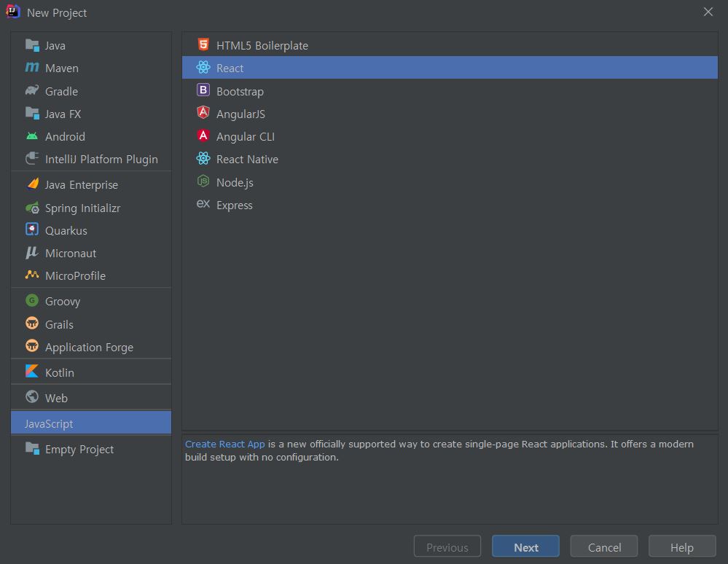Choose the Bootstrap template name
The width and height of the screenshot is (728, 564).
point(240,92)
